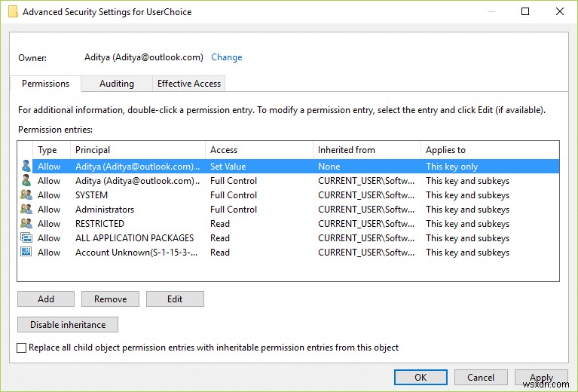The image size is (578, 392).
Task: Click the ALL APPLICATION PACKAGES entry icon
Action: 26,238
